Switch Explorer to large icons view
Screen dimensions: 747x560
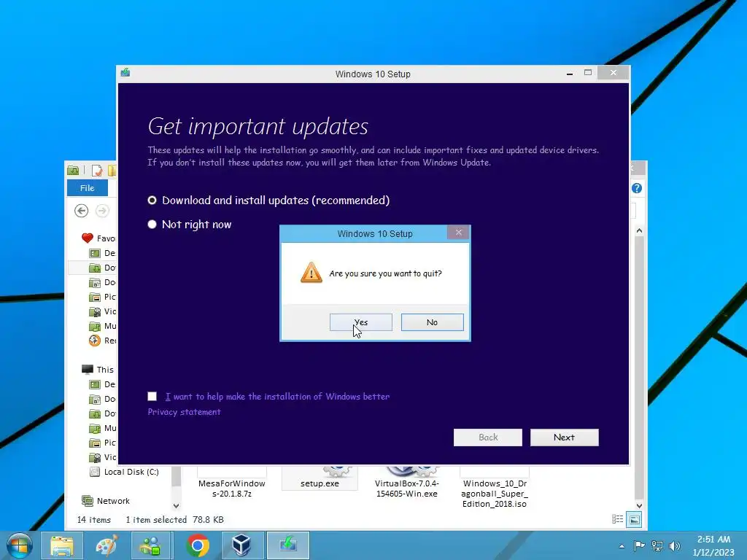coord(634,519)
